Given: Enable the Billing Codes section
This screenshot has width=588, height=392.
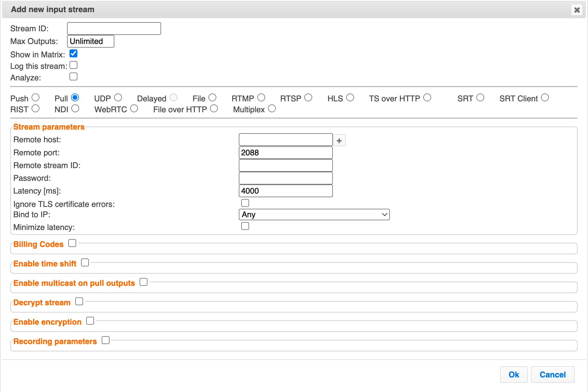Looking at the screenshot, I should click(72, 243).
